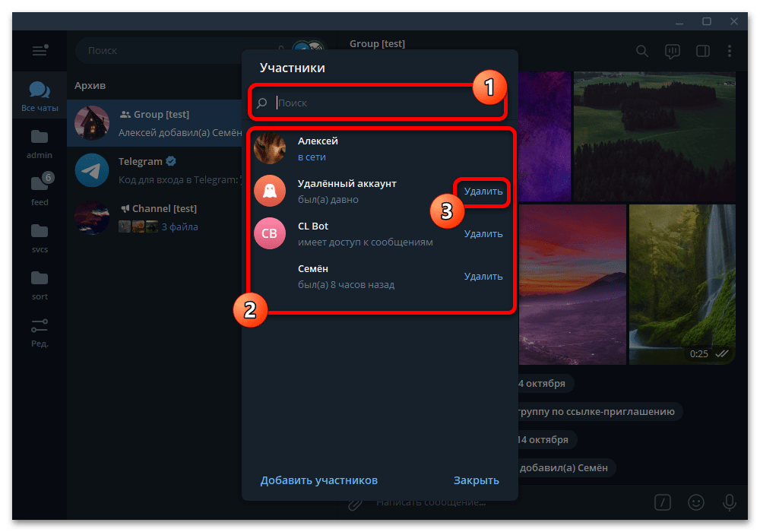Viewport: 760px width, 532px height.
Task: Click "Добавить участников" link
Action: (x=319, y=480)
